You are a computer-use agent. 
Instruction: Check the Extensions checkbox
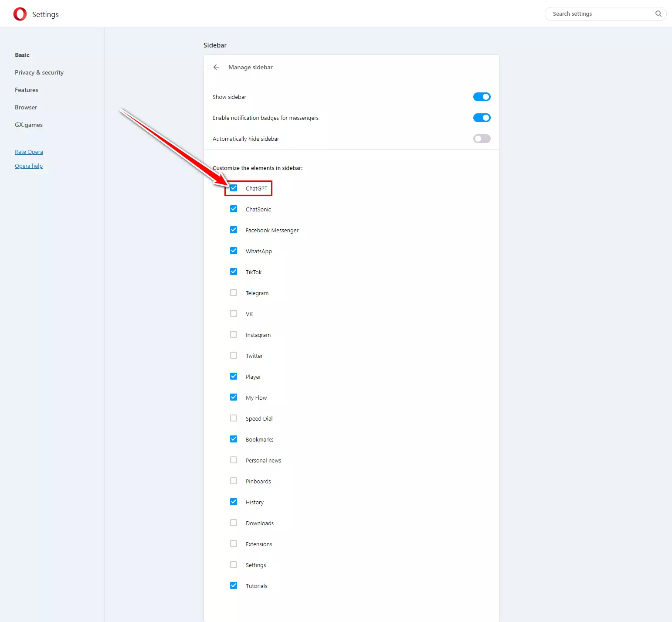tap(234, 544)
